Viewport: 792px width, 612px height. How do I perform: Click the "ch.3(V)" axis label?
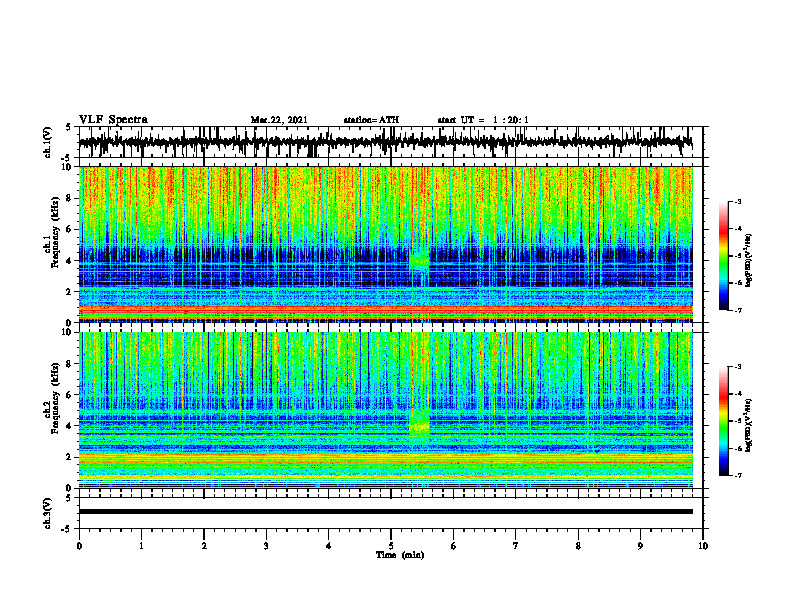tap(48, 513)
